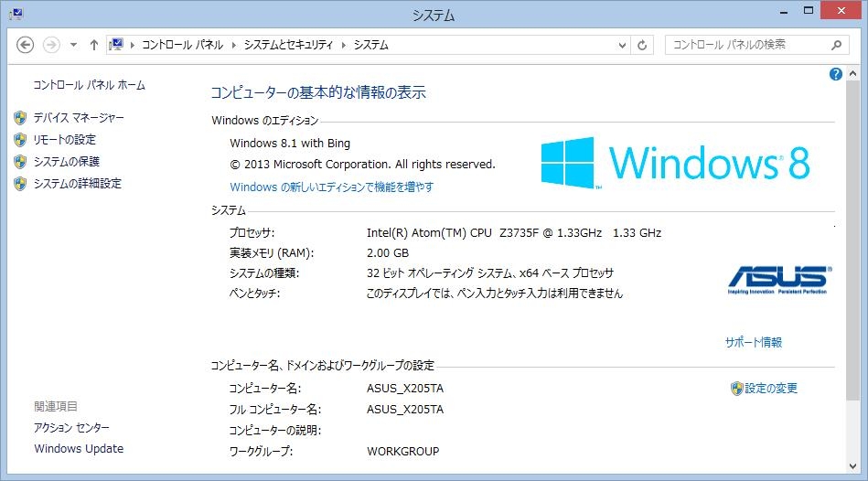Click the vertical scrollbar thumb
Screen dimensions: 868x481
tap(853, 240)
